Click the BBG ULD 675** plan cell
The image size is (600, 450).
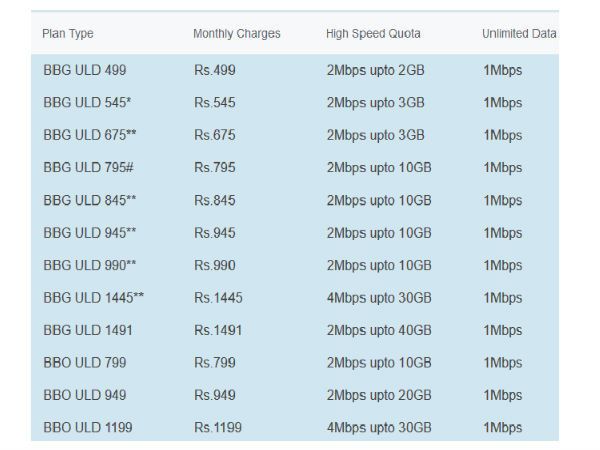pyautogui.click(x=90, y=135)
